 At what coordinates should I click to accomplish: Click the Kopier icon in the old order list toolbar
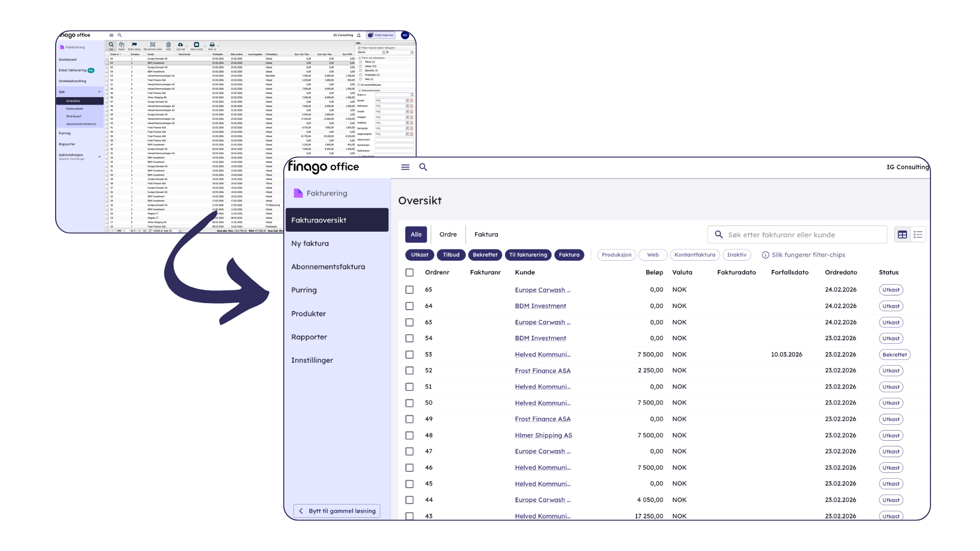point(121,45)
